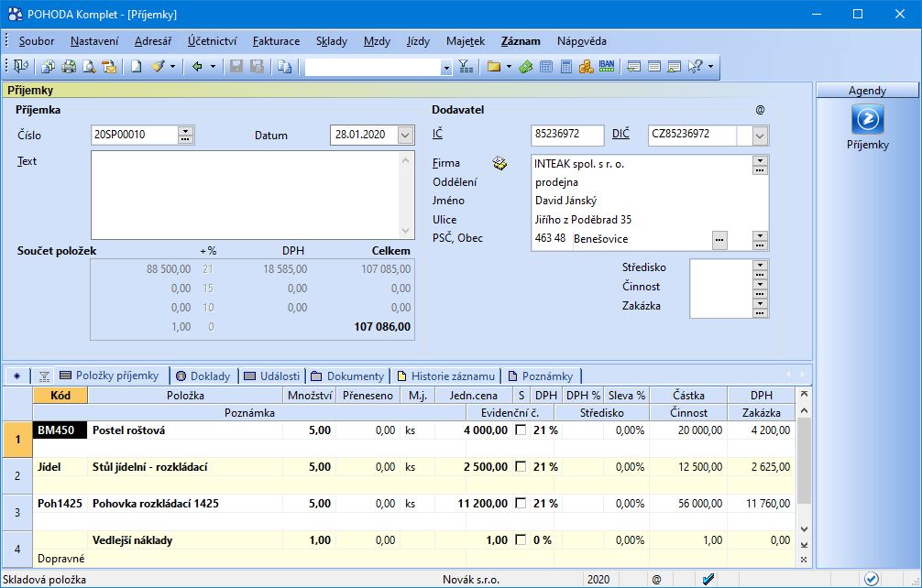Expand the Firma field dropdown arrow
922x588 pixels.
pos(760,160)
